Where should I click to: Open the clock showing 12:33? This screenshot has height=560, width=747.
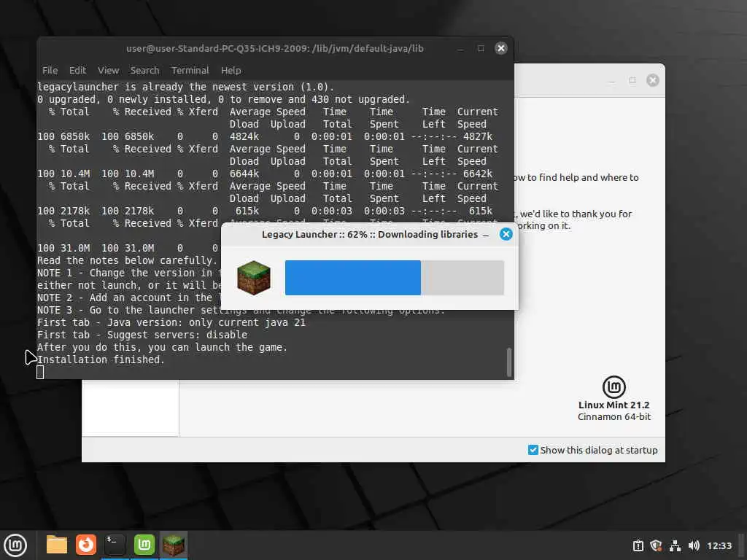(719, 545)
